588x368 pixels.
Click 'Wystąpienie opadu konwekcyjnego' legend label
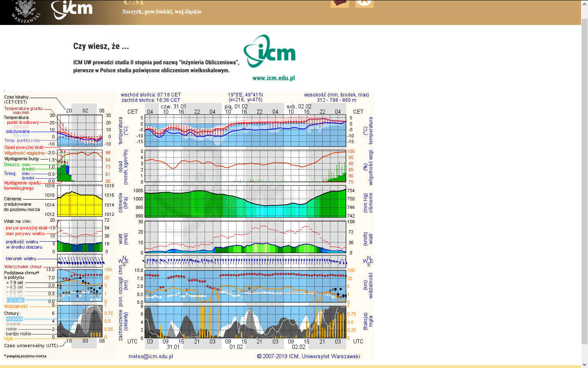tap(22, 186)
